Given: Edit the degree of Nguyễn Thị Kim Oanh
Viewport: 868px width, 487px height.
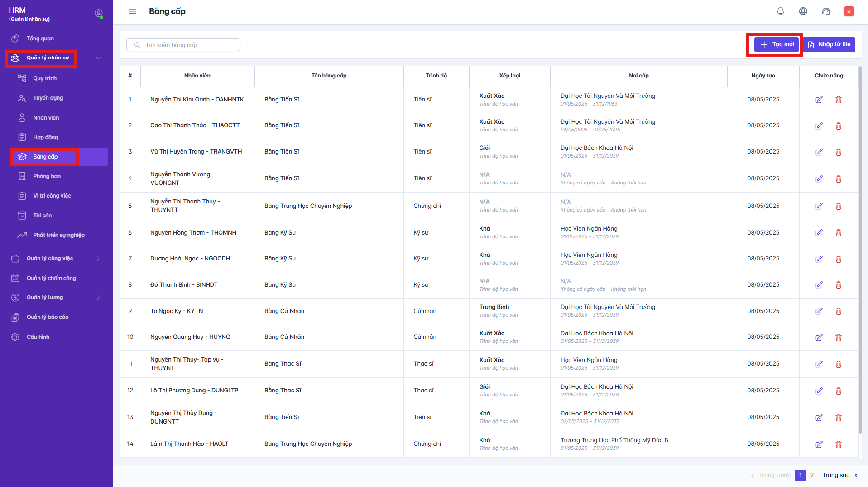Looking at the screenshot, I should pos(819,100).
